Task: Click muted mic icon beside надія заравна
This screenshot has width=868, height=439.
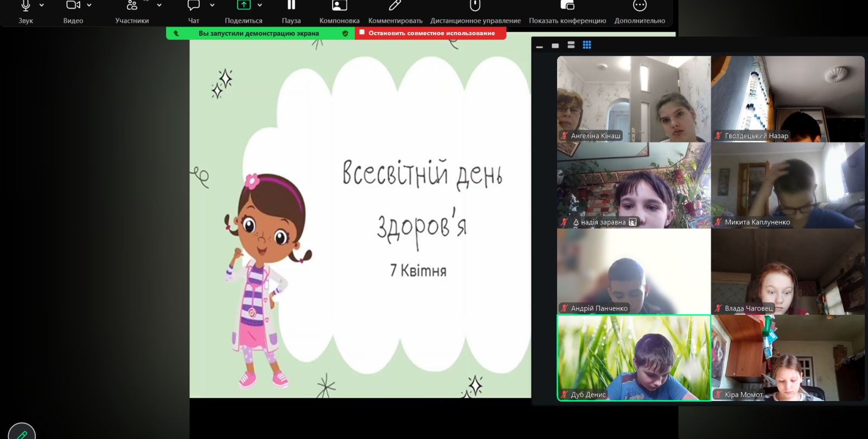Action: pyautogui.click(x=565, y=222)
